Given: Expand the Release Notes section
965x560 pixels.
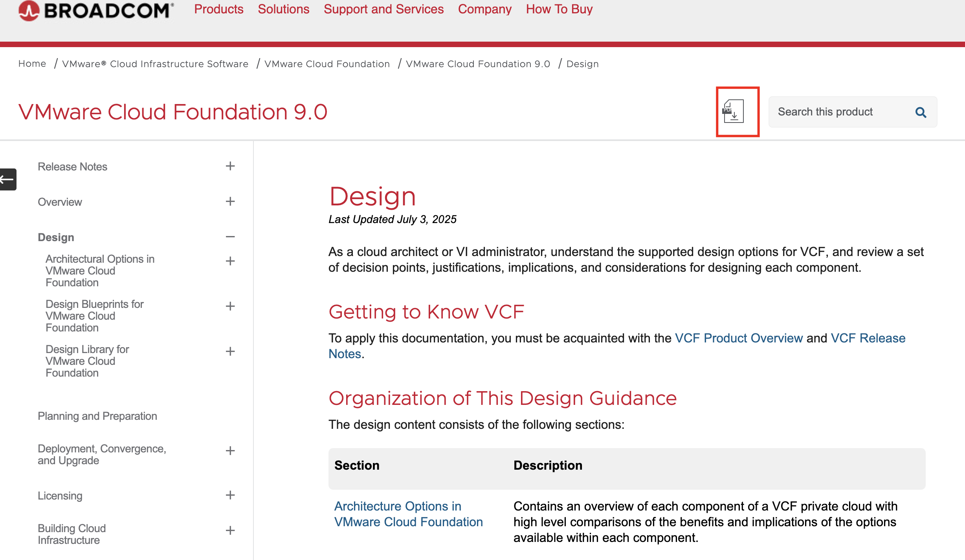Looking at the screenshot, I should click(x=230, y=166).
